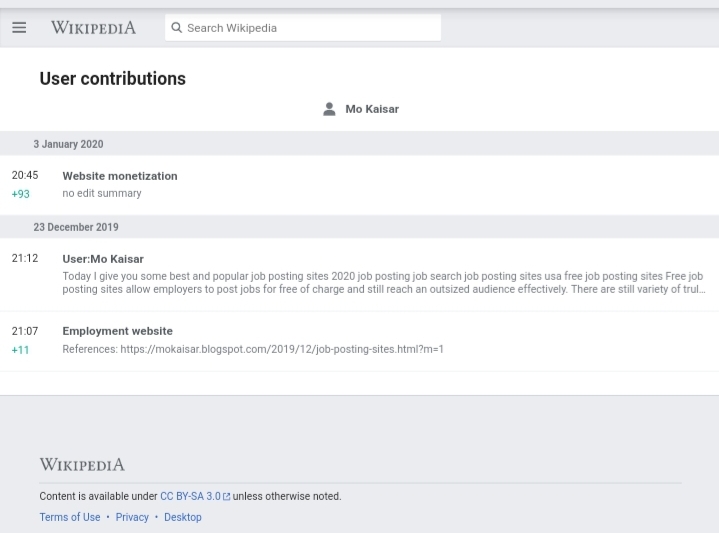Focus the Search Wikipedia field
This screenshot has width=719, height=533.
pos(303,28)
